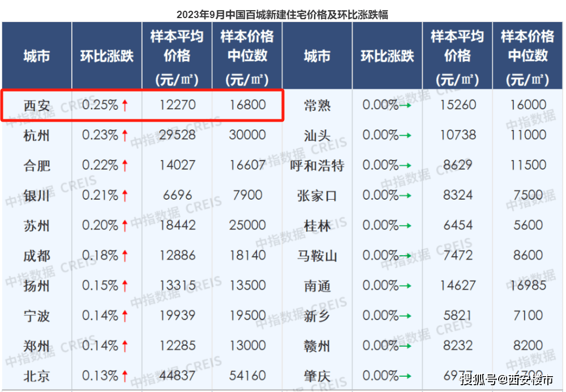Select the 西安 city name cell

point(37,106)
